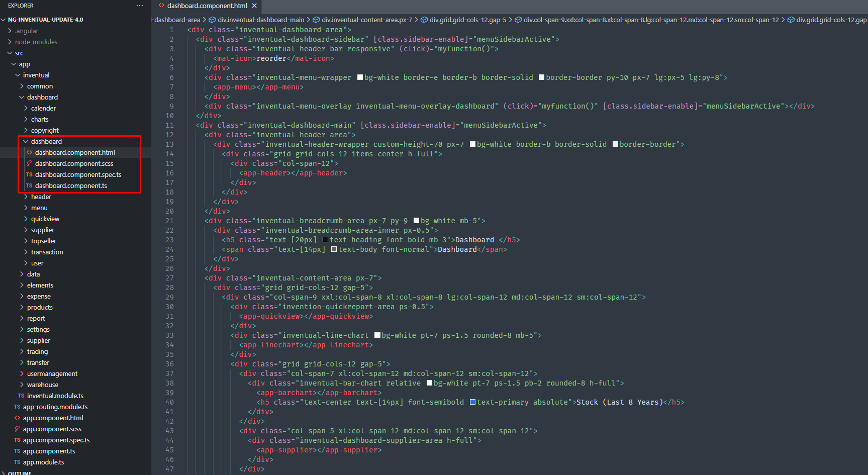The width and height of the screenshot is (868, 475).
Task: Click TS icon of app-routing.module.ts
Action: [17, 407]
